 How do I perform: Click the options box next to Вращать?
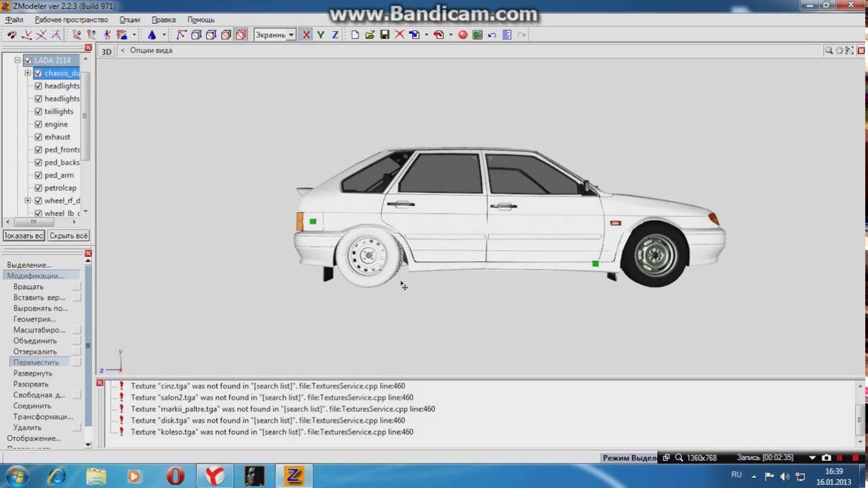click(77, 287)
